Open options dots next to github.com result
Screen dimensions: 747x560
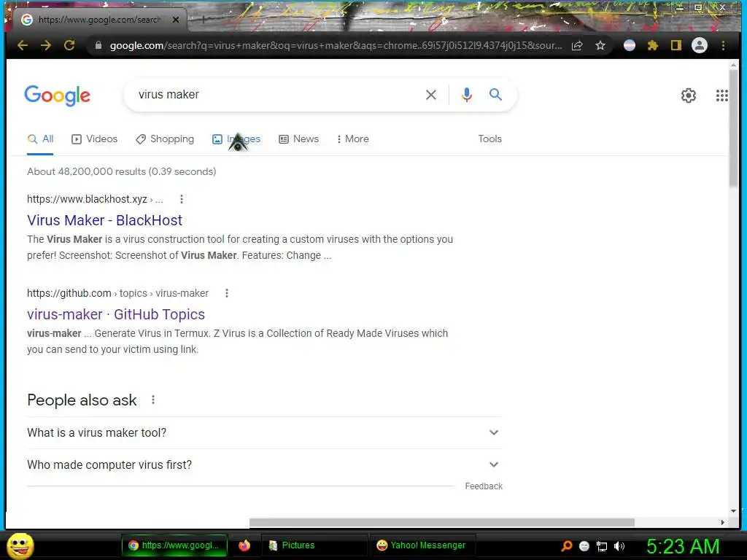coord(227,293)
